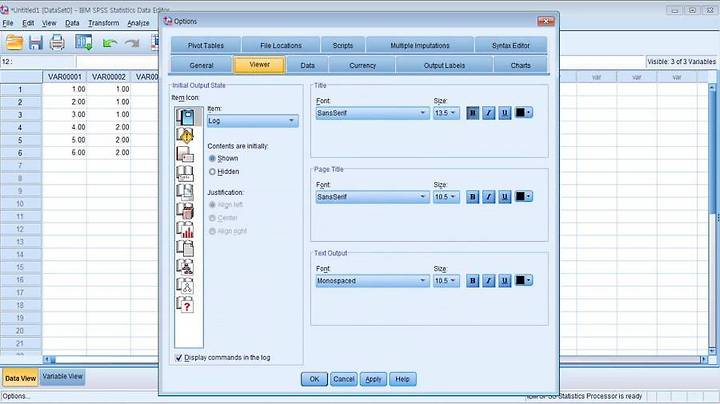Switch to the Output Labels tab
Viewport: 720px width, 404px height.
(444, 66)
